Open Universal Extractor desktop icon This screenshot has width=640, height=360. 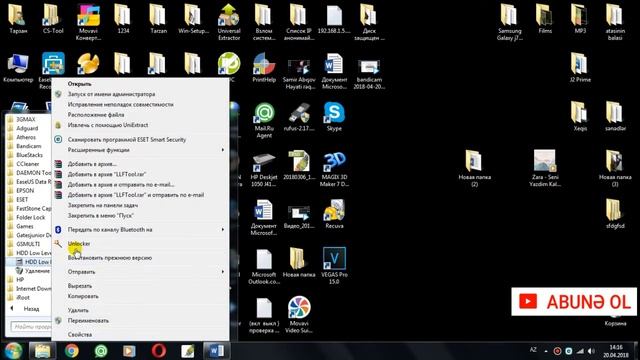point(229,22)
